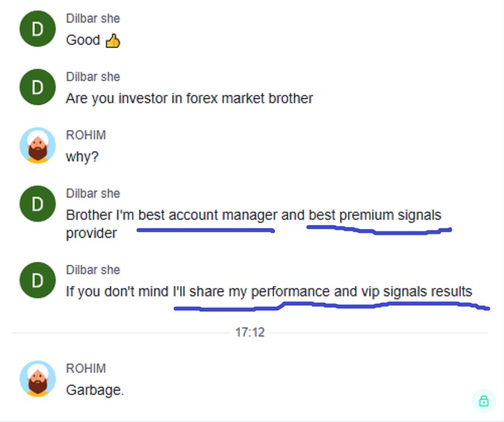The width and height of the screenshot is (504, 422).
Task: Click the ROHIM name above "why?"
Action: [86, 135]
